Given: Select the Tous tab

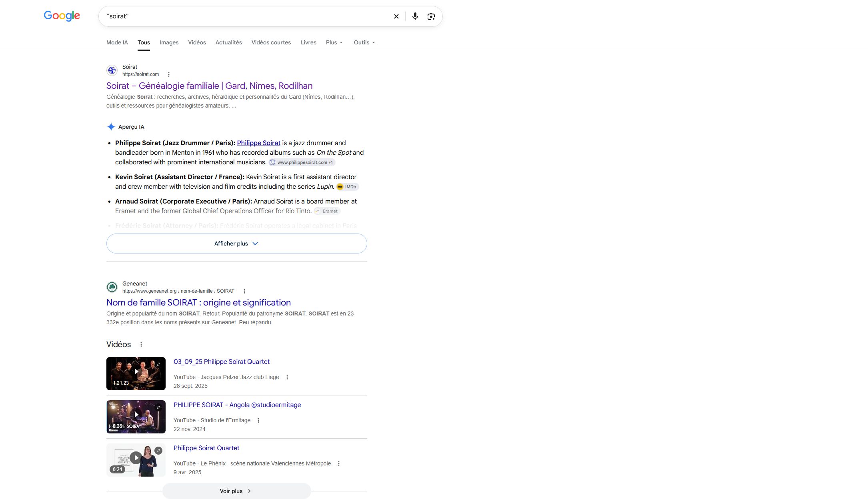Looking at the screenshot, I should click(144, 42).
